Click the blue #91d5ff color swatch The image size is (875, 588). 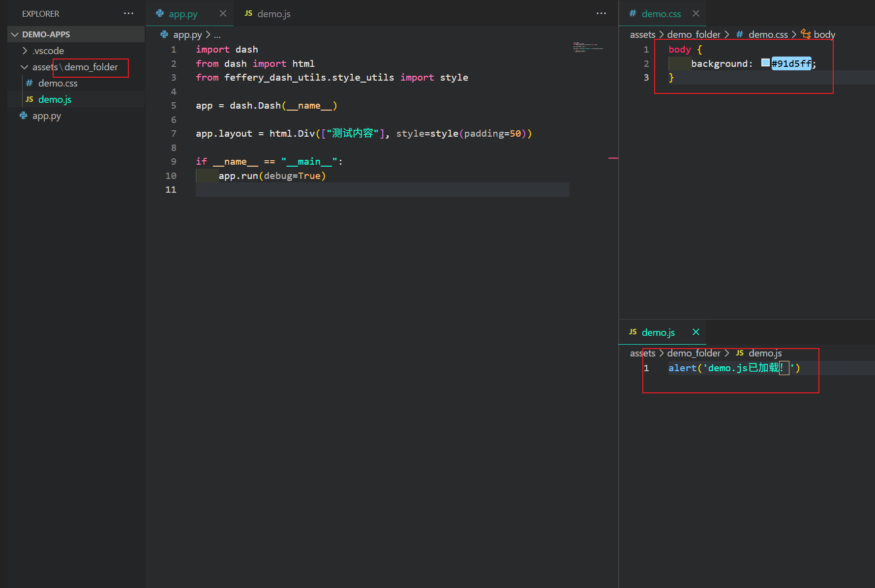[765, 63]
